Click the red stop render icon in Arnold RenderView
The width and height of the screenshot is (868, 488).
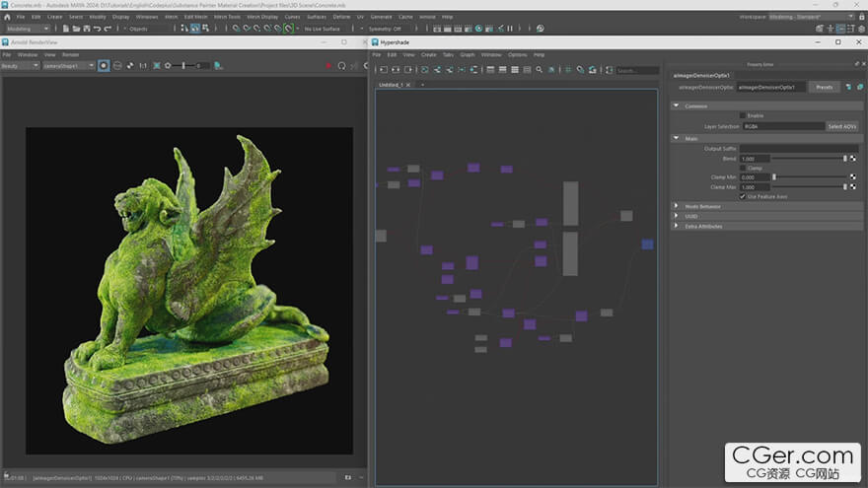(x=328, y=66)
